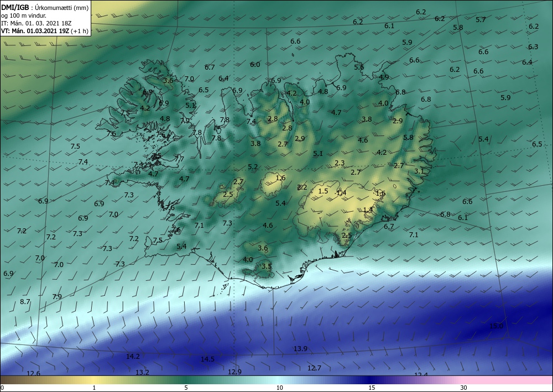This screenshot has height=392, width=553.
Task: Click the 8.7 value label
Action: pyautogui.click(x=25, y=302)
